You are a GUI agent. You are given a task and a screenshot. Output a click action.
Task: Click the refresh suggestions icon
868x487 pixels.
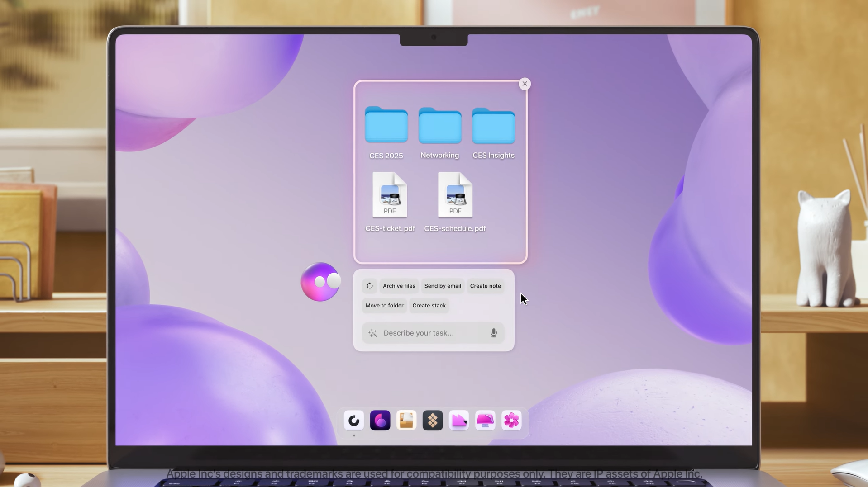(x=370, y=286)
